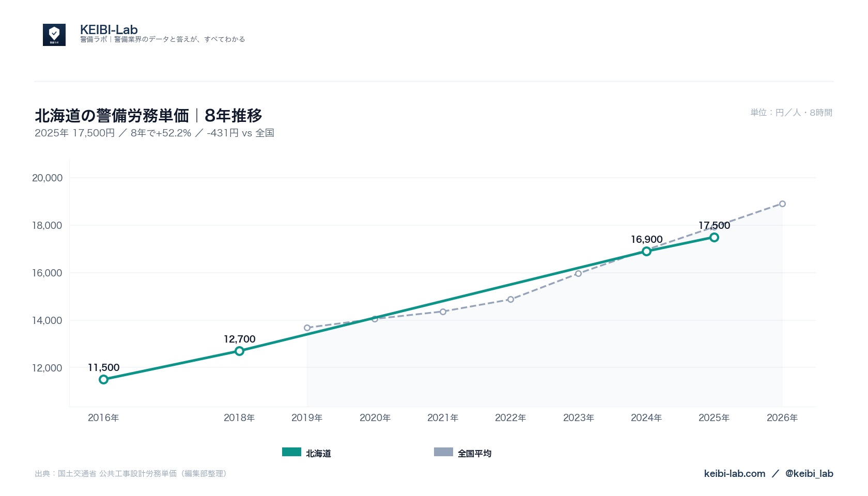This screenshot has height=496, width=868.
Task: Click the 20,000 y-axis label
Action: click(x=47, y=178)
